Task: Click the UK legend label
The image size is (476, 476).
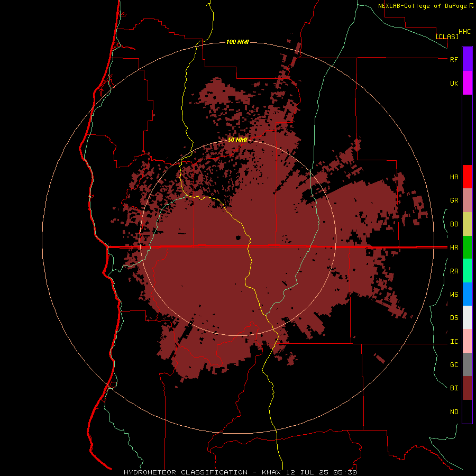Action: (x=454, y=83)
